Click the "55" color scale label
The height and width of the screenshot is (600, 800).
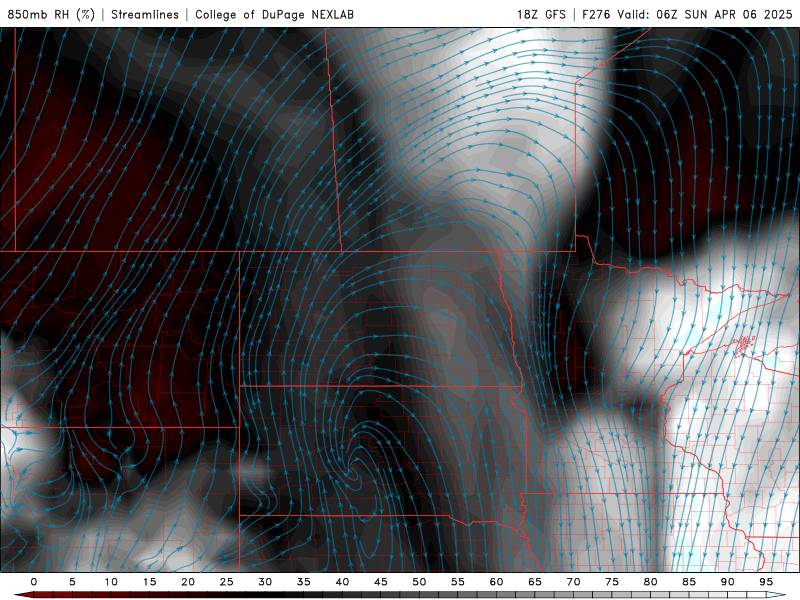click(458, 582)
